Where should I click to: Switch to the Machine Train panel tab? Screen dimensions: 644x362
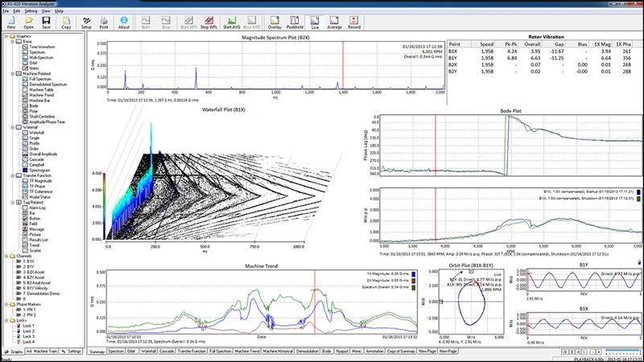click(x=42, y=352)
